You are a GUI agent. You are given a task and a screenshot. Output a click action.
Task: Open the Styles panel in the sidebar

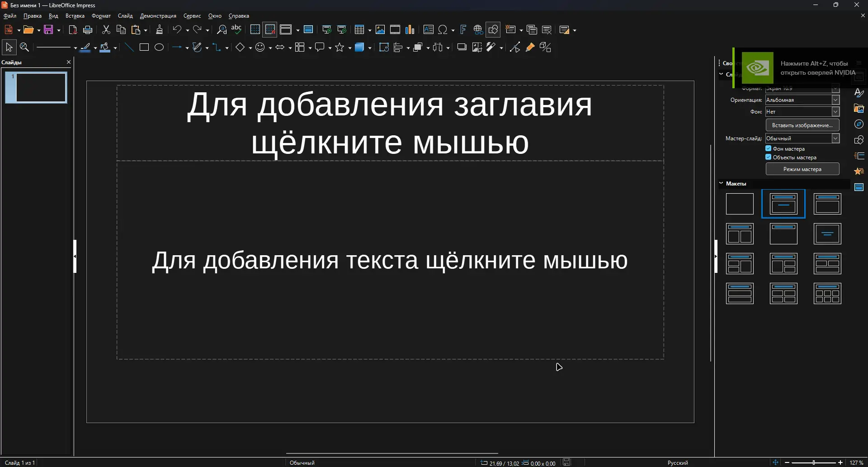859,93
